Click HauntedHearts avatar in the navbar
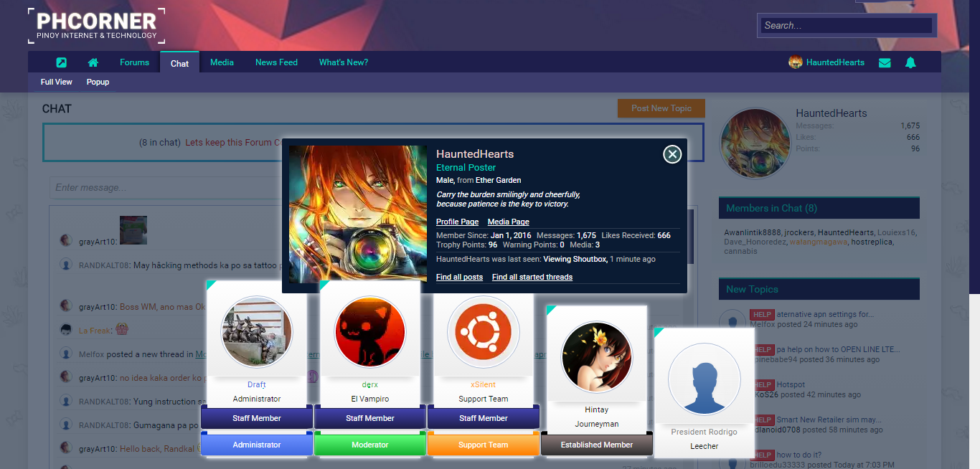980x469 pixels. (796, 62)
